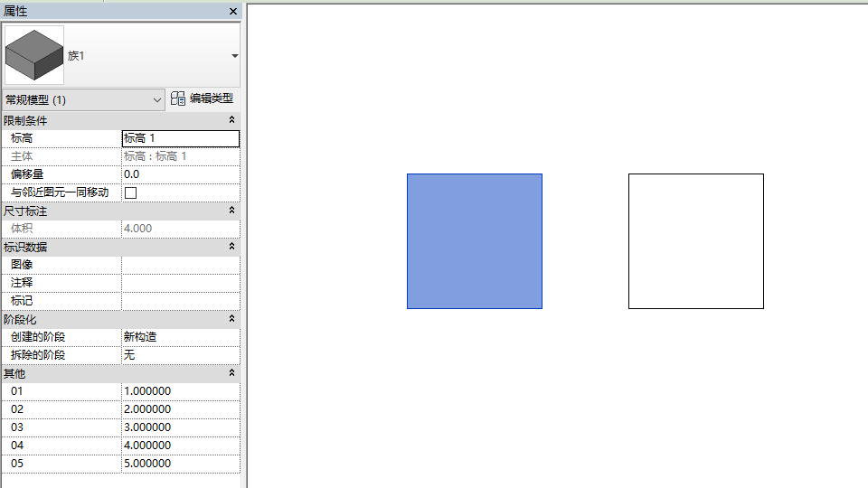Click the 05 parameter label
Image resolution: width=868 pixels, height=488 pixels.
[17, 464]
